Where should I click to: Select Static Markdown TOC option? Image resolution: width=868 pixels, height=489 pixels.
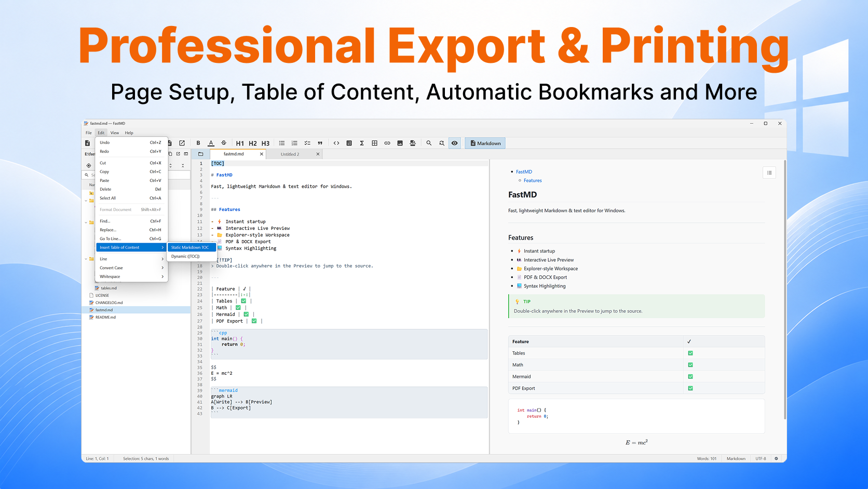pyautogui.click(x=192, y=247)
